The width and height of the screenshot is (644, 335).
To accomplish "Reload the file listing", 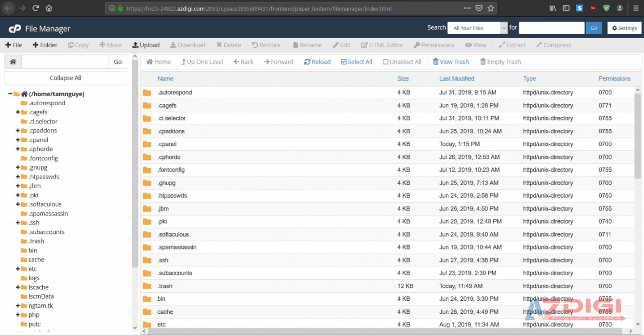I will [317, 62].
